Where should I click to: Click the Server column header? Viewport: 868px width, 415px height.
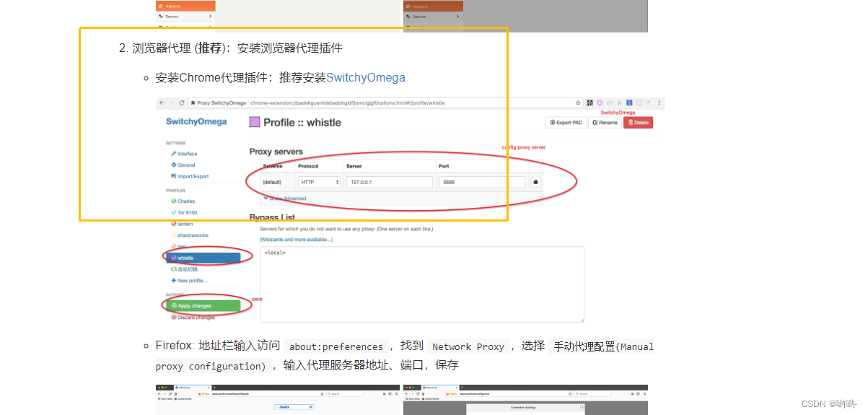point(354,166)
